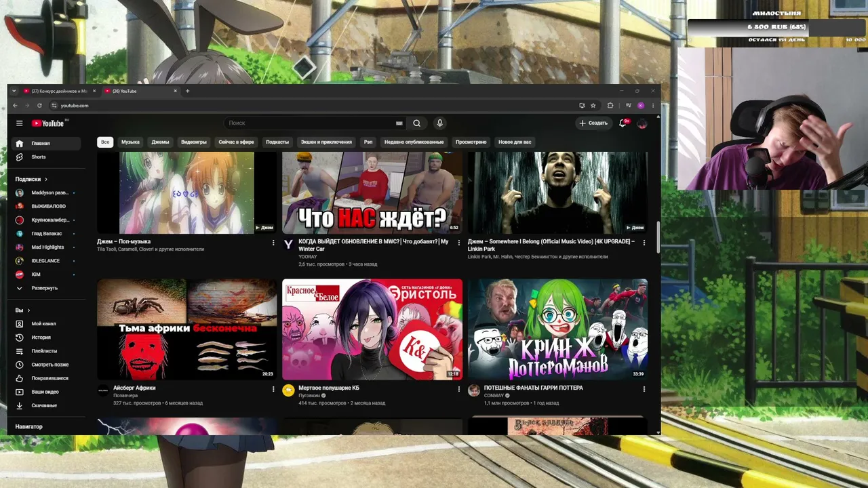Expand the Вы section header
The image size is (868, 488).
point(22,310)
